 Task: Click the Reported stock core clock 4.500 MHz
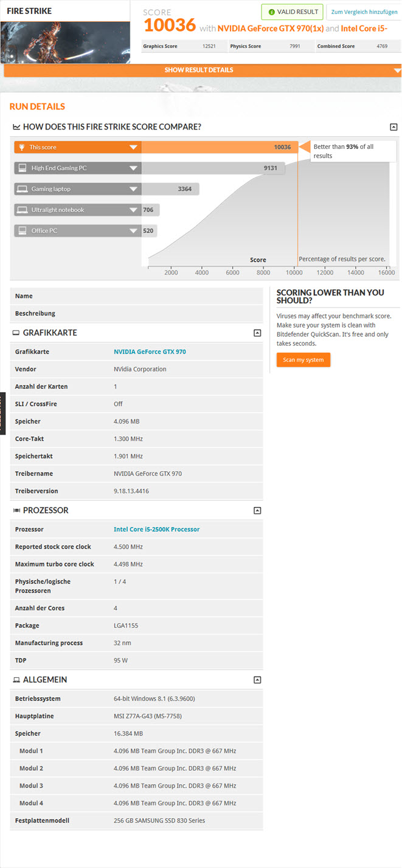click(128, 547)
